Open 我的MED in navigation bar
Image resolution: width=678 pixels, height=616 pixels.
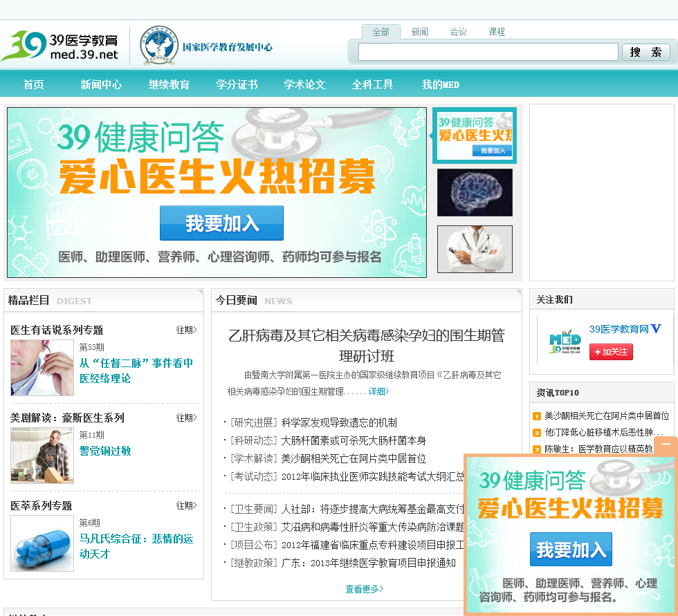[x=441, y=84]
